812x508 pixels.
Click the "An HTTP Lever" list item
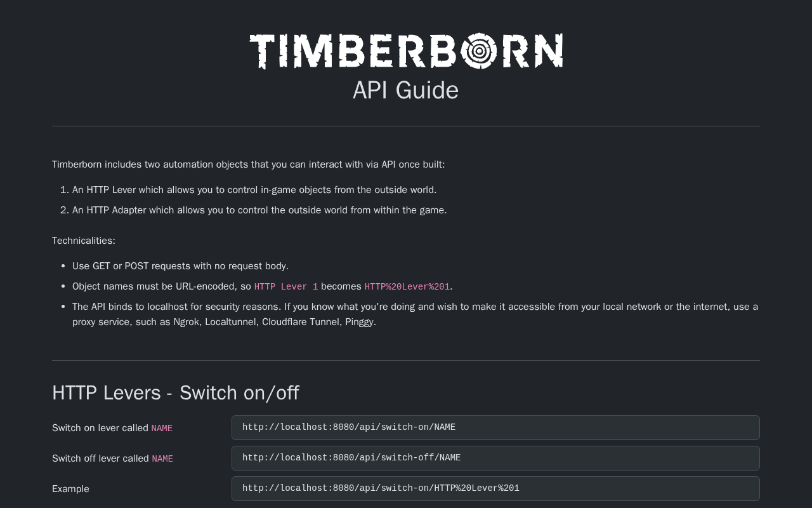pyautogui.click(x=254, y=190)
